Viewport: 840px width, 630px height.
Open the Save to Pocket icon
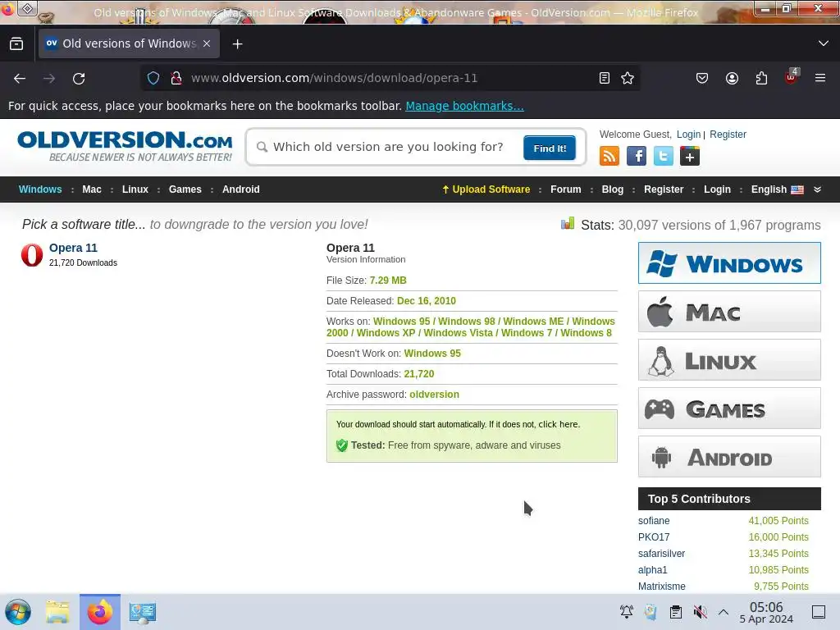click(702, 78)
